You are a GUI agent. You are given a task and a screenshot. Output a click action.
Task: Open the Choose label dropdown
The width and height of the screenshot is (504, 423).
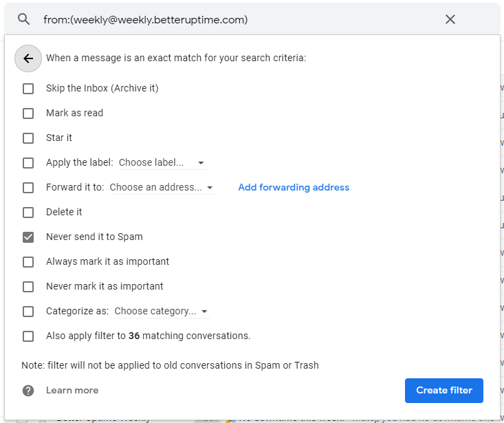162,163
